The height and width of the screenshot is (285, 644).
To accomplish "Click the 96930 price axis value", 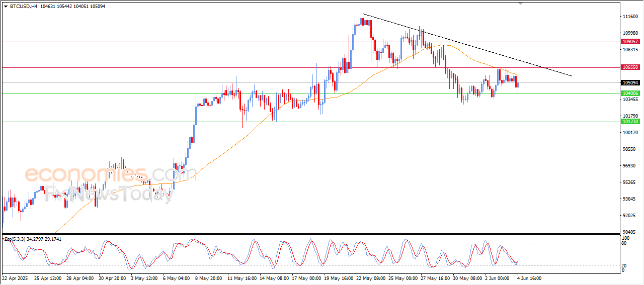I will tap(629, 166).
